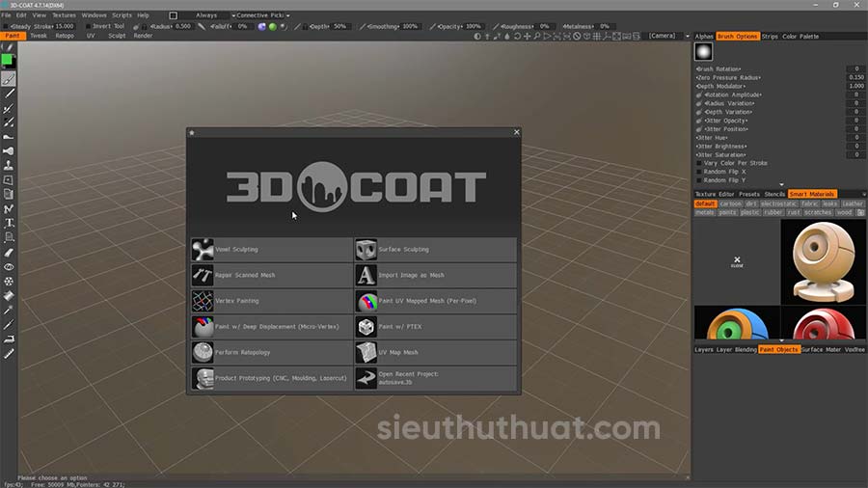Enable the Invert Tool checkbox
868x488 pixels.
click(x=88, y=27)
